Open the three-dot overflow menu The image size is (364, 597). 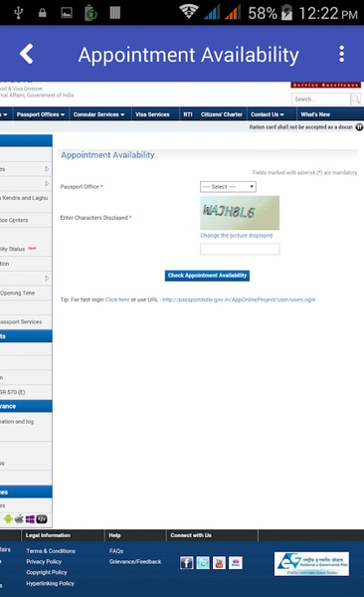341,54
